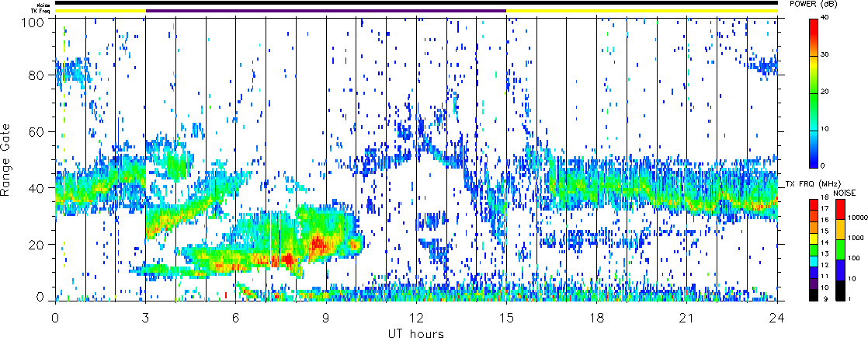The width and height of the screenshot is (868, 338).
Task: Click the yellow TX Freq strip segment after hour 15
Action: point(642,11)
